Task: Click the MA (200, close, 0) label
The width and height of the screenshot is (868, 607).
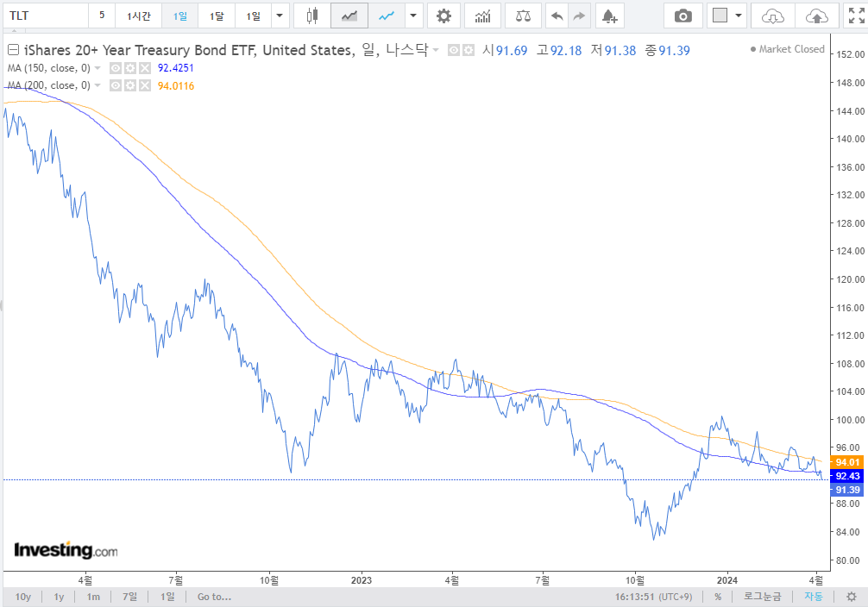Action: click(x=48, y=85)
